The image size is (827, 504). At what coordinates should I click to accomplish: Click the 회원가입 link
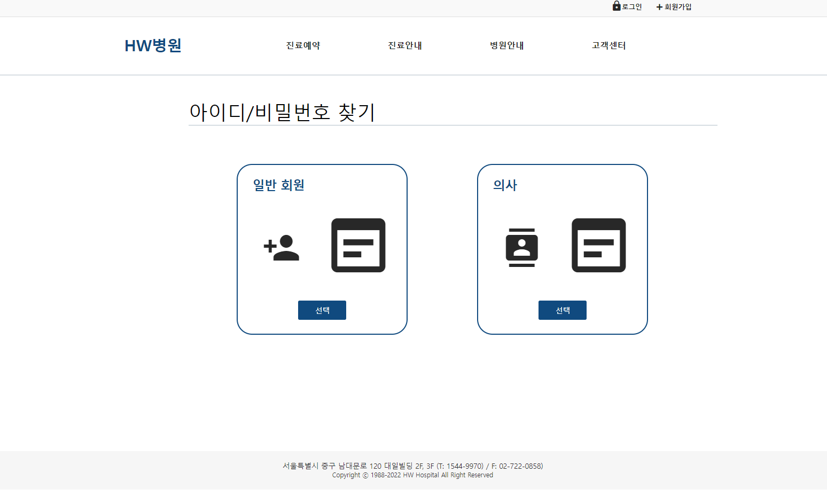pyautogui.click(x=677, y=7)
